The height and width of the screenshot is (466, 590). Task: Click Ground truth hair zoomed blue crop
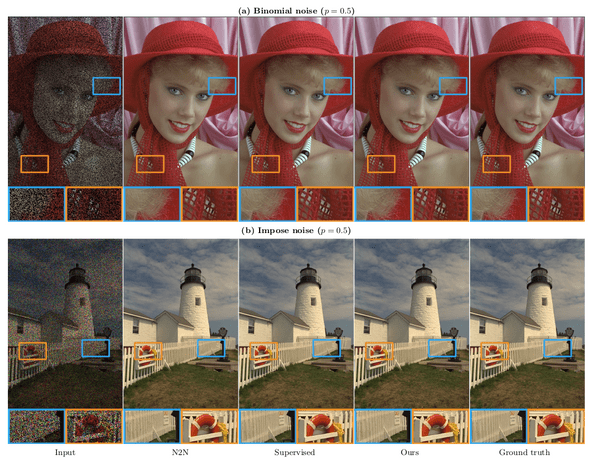(x=499, y=204)
